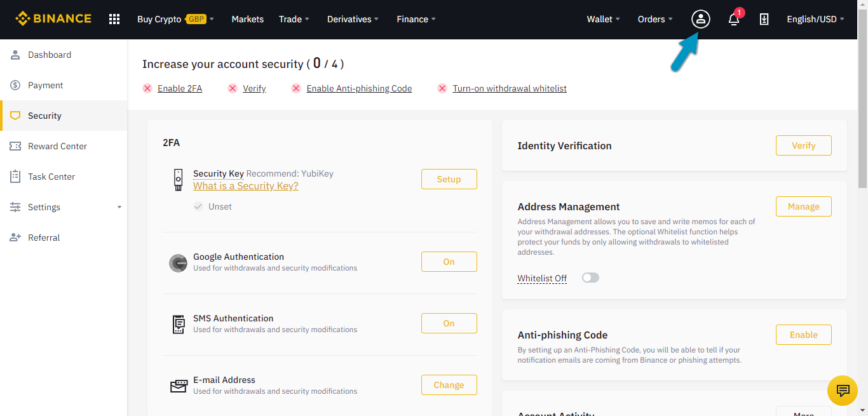Click red X icon beside Enable 2FA

tap(147, 88)
